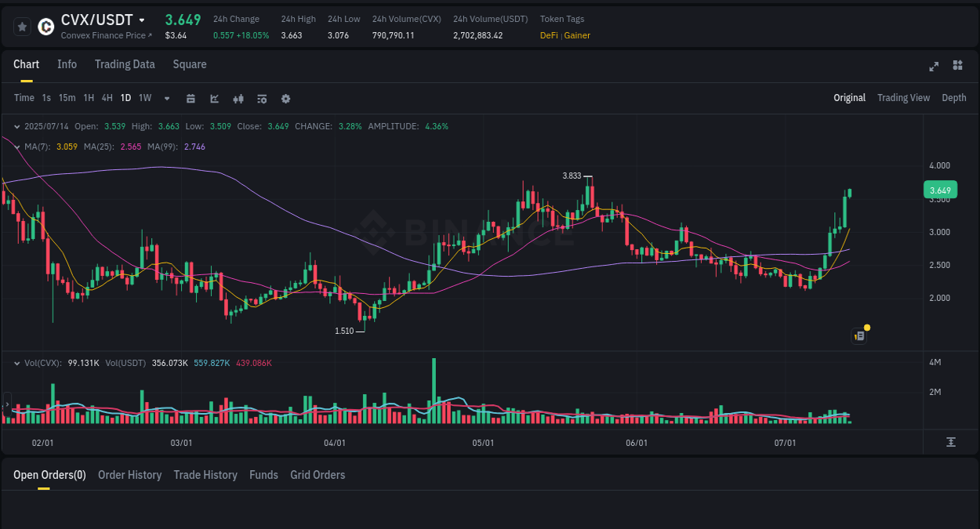The height and width of the screenshot is (529, 980).
Task: Select the line chart style icon
Action: coord(214,98)
